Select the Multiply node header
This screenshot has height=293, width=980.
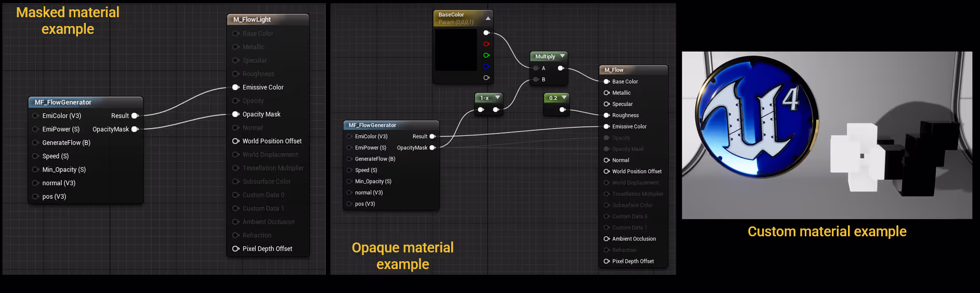point(549,56)
